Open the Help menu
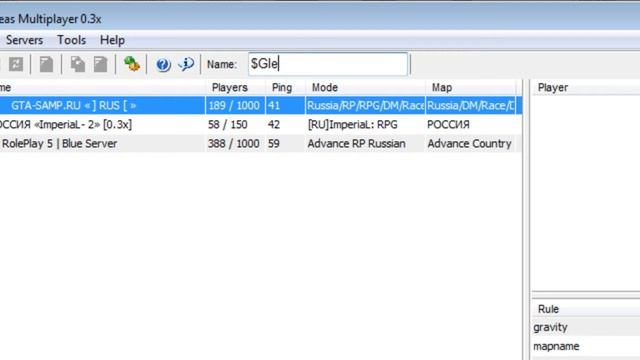Screen dimensions: 640x360 (112, 40)
